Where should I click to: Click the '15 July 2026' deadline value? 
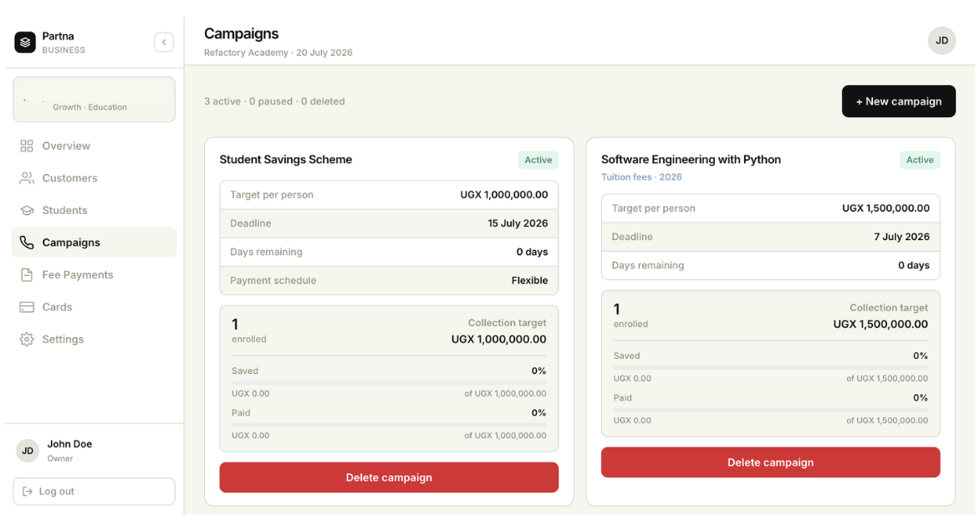[518, 223]
